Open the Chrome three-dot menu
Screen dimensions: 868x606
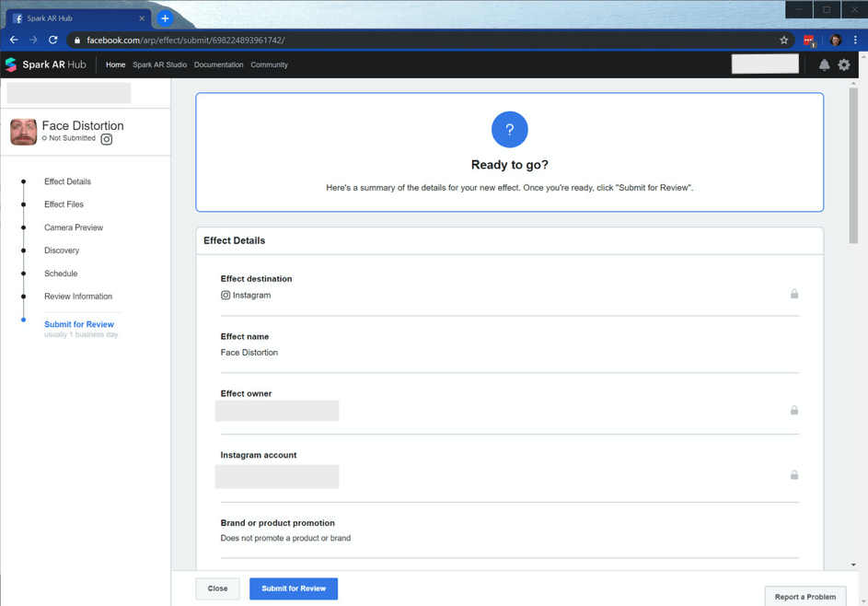tap(855, 40)
